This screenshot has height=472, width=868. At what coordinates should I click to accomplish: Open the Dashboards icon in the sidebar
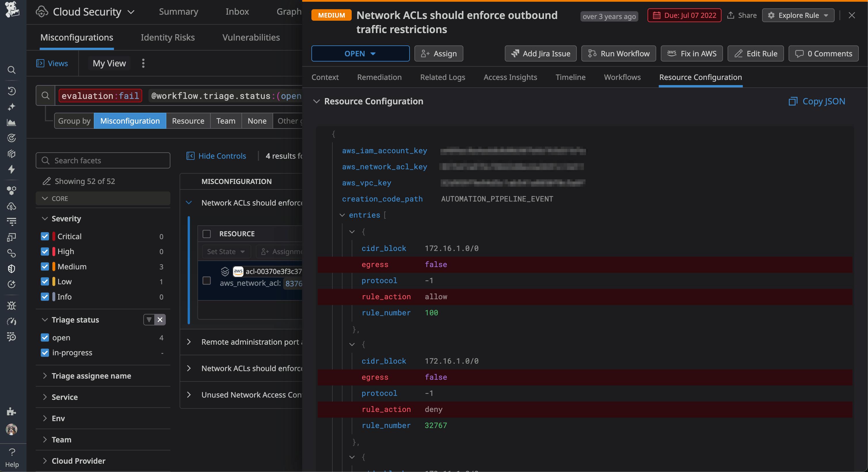pyautogui.click(x=12, y=122)
